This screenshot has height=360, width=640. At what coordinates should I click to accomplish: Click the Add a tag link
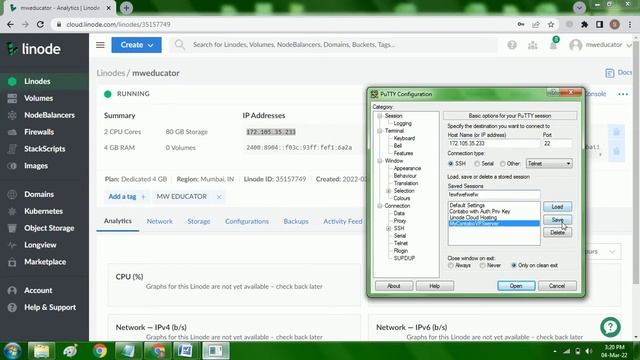click(126, 197)
